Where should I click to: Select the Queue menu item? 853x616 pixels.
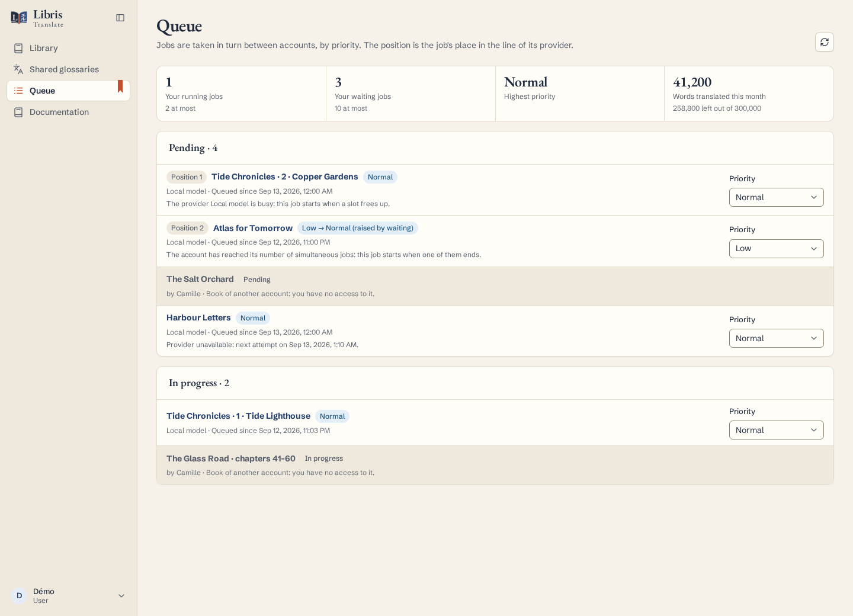pyautogui.click(x=68, y=91)
